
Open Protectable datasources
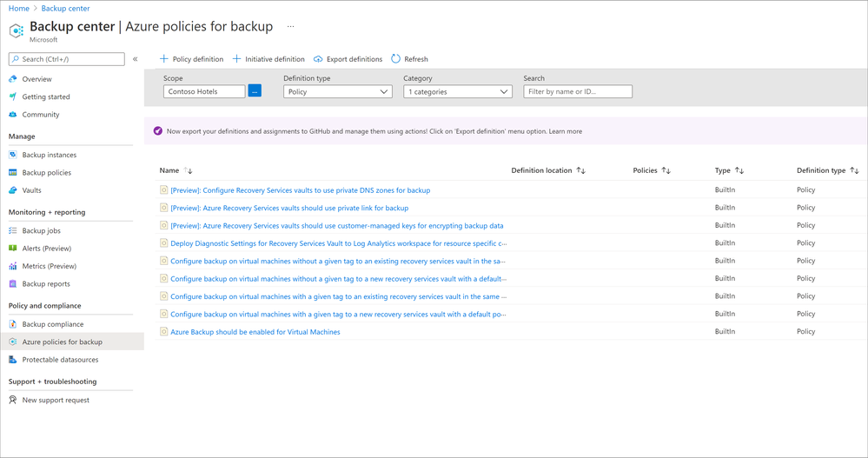[x=60, y=360]
